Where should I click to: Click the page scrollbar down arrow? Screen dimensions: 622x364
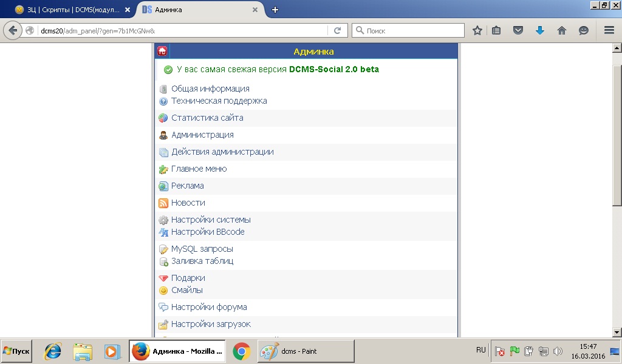pos(617,332)
